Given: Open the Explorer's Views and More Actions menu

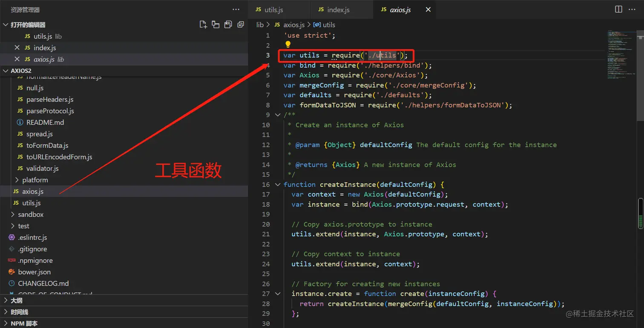Looking at the screenshot, I should pyautogui.click(x=236, y=9).
